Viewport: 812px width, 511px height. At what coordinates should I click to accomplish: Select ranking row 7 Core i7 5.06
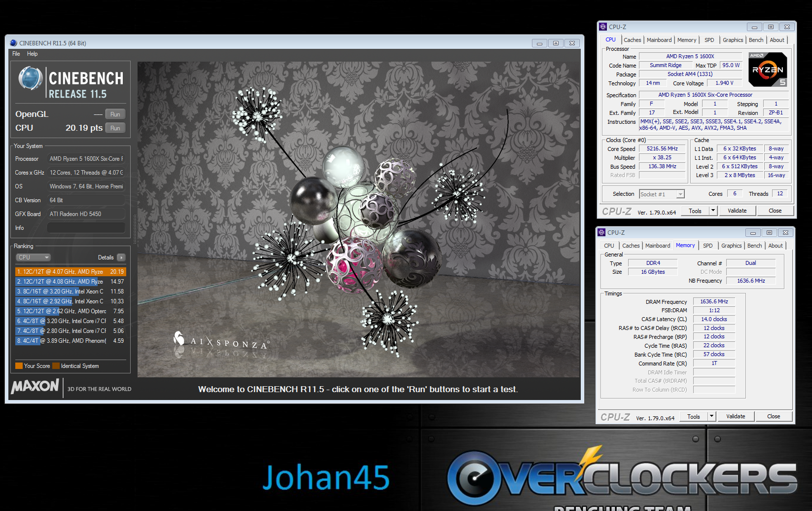[x=71, y=331]
